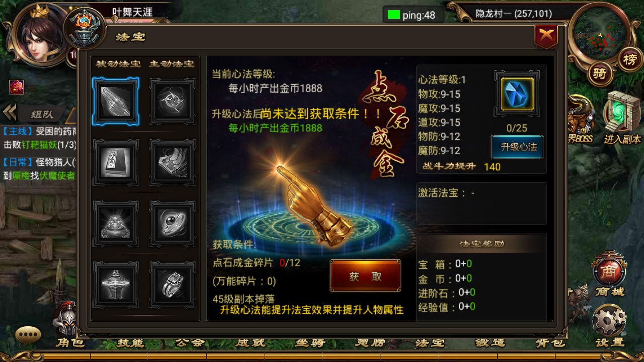644x362 pixels.
Task: Open the 榜 ranking round button
Action: 630,60
